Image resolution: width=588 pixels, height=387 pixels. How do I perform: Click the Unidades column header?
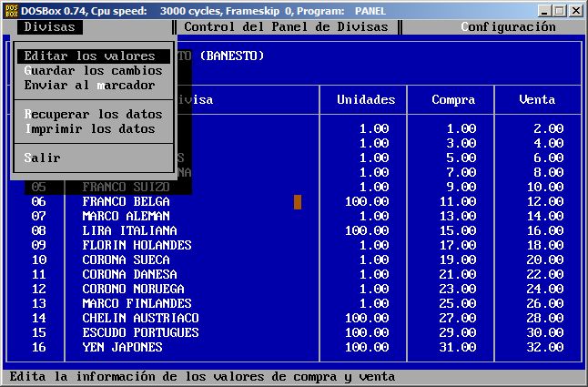pyautogui.click(x=366, y=100)
